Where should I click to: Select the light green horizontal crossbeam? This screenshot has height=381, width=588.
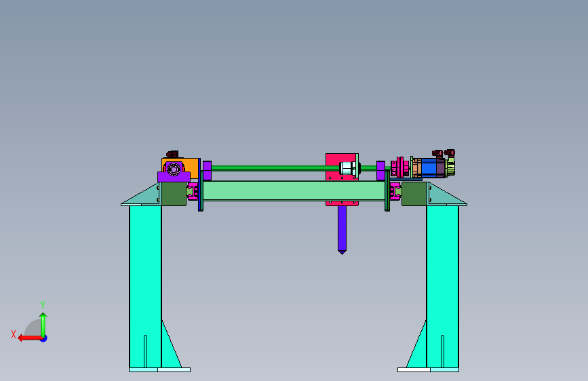coord(294,191)
